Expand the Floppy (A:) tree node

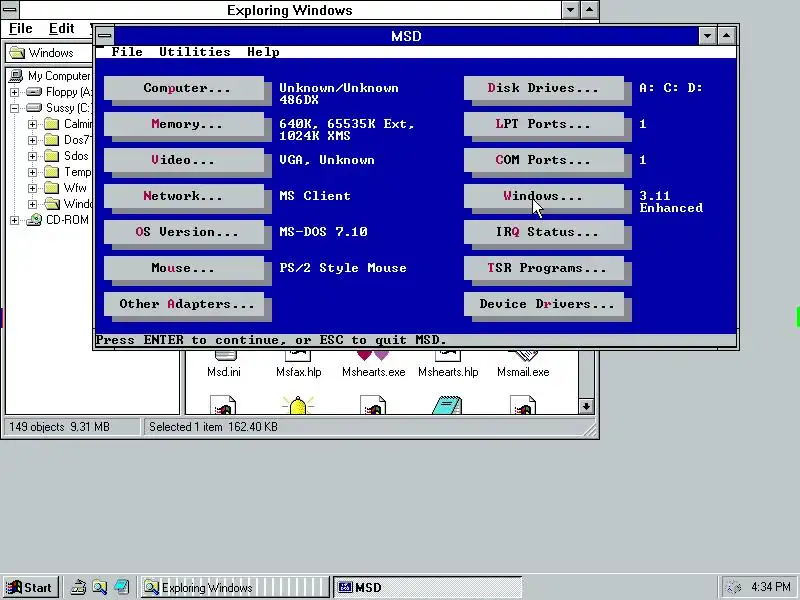click(14, 92)
